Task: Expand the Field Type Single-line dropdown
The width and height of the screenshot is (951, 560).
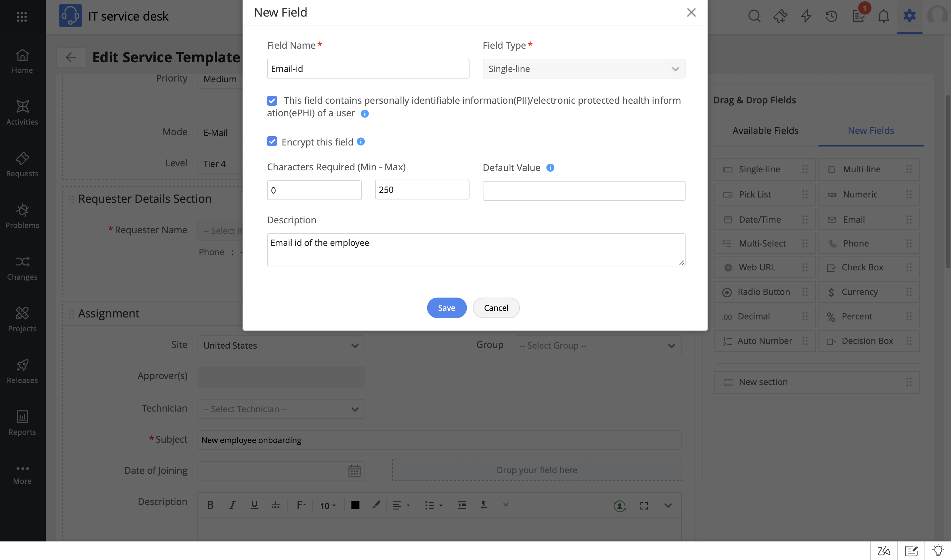Action: 584,69
